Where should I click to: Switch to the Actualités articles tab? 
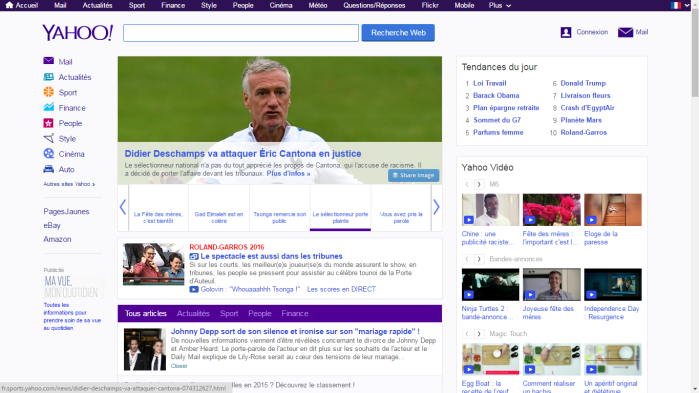(x=193, y=313)
